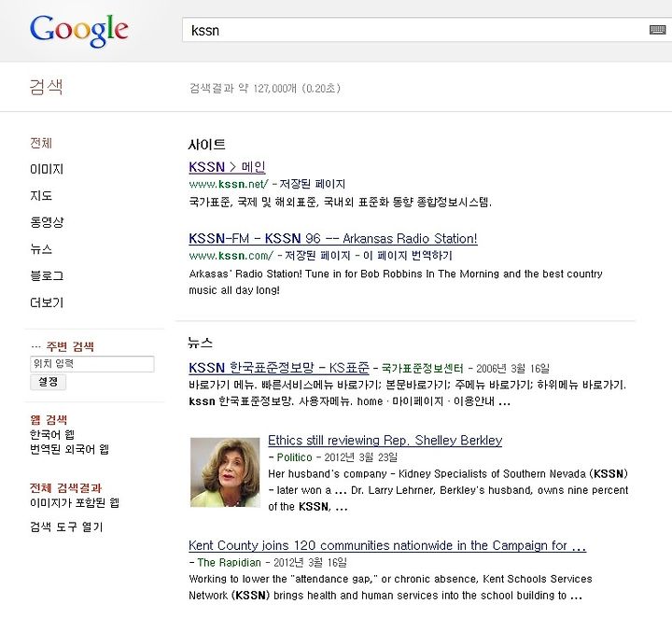The width and height of the screenshot is (672, 618).
Task: Click the 위치 입력 location input field
Action: point(92,364)
